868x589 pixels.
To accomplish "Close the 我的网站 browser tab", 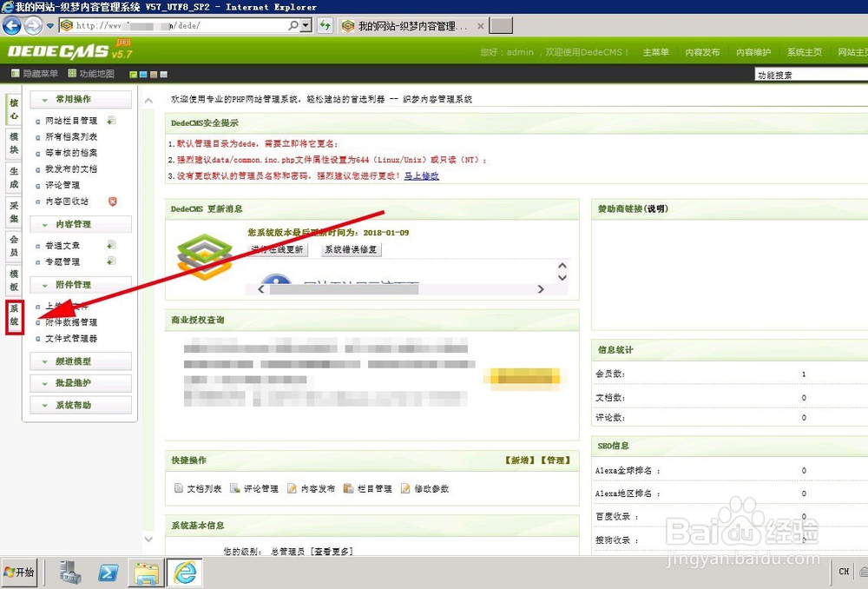I will pyautogui.click(x=481, y=26).
